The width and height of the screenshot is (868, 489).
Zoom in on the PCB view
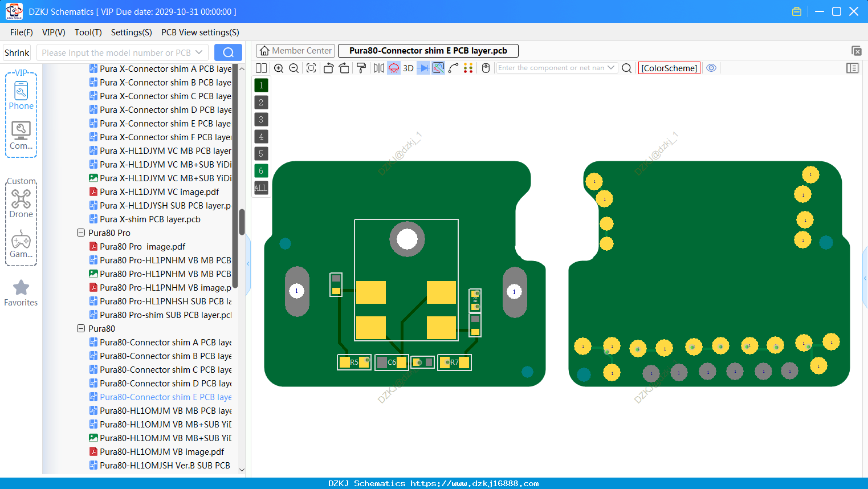click(x=279, y=68)
